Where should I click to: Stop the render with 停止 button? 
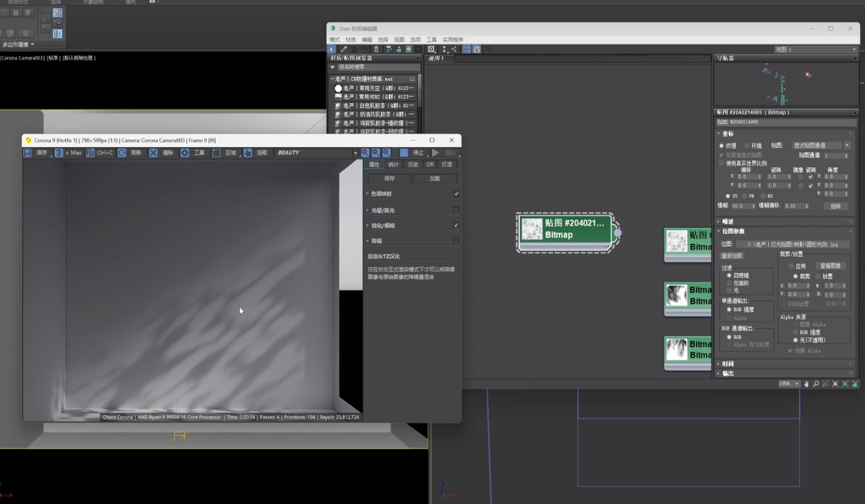(412, 153)
